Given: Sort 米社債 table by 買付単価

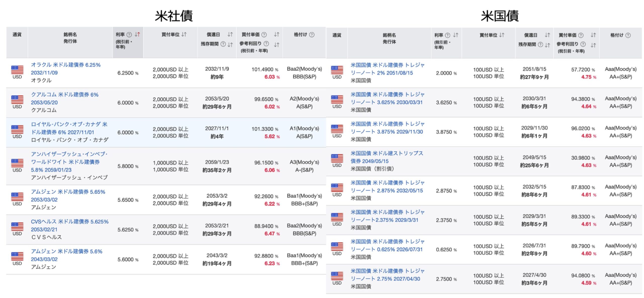Looking at the screenshot, I should coord(276,34).
